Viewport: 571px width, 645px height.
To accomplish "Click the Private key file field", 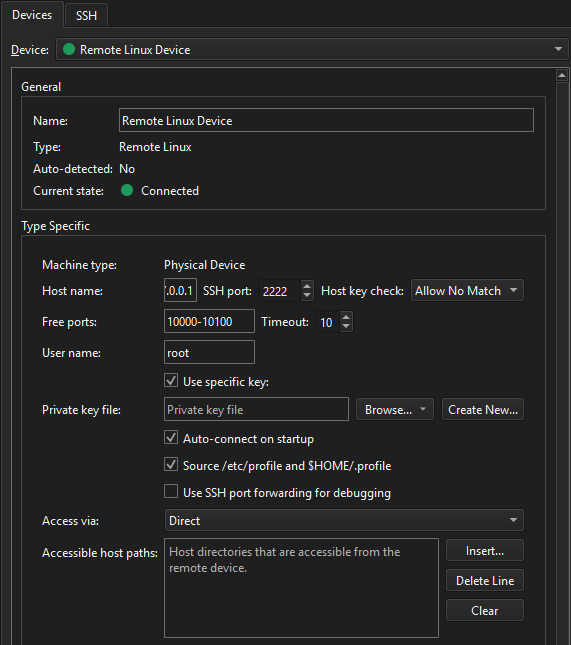I will [256, 409].
